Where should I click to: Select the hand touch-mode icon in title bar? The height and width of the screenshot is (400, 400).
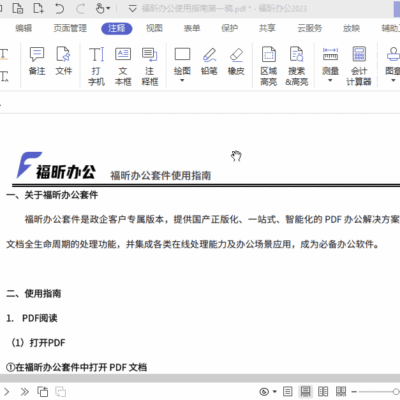click(x=100, y=8)
